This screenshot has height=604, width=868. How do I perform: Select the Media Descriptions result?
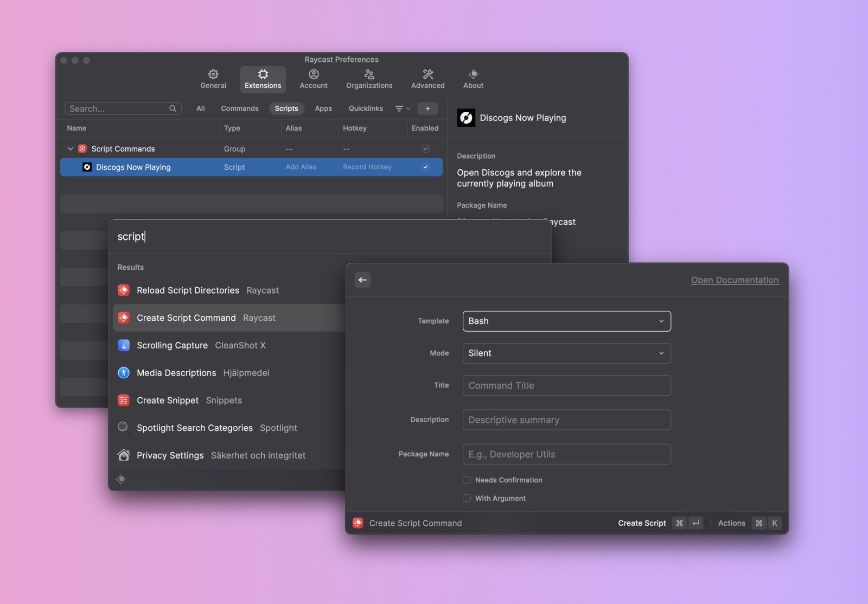(229, 373)
